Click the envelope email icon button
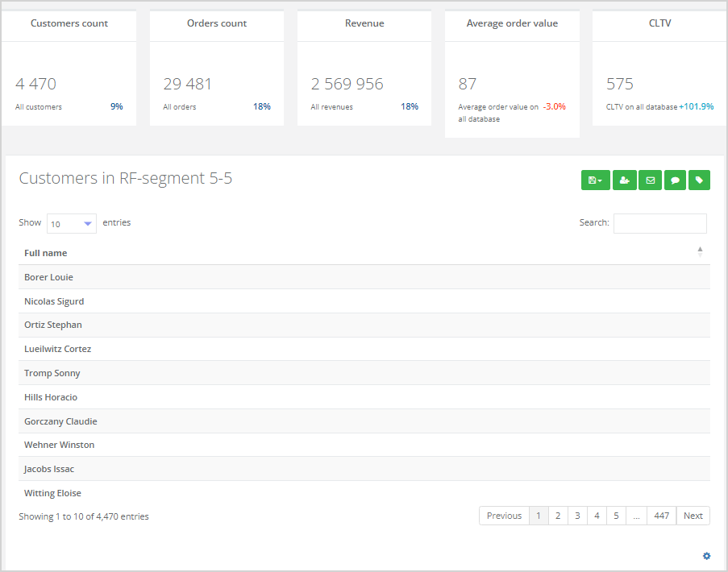 pos(650,180)
